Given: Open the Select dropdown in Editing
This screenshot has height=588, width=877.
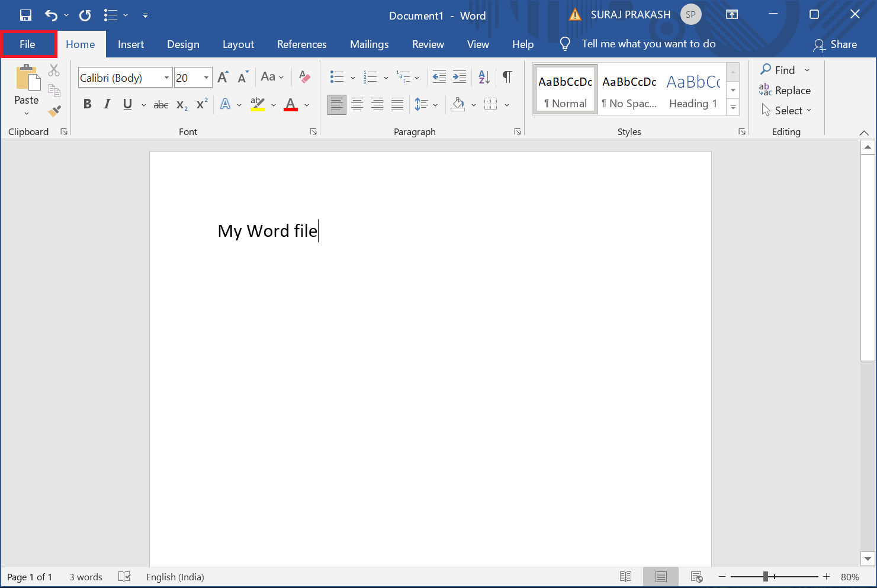Looking at the screenshot, I should pos(786,111).
